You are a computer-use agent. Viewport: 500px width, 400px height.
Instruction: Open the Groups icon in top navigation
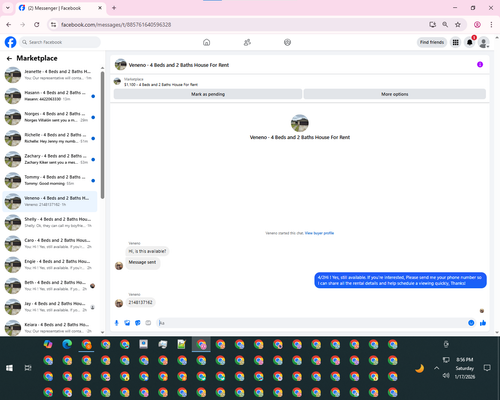(x=287, y=42)
